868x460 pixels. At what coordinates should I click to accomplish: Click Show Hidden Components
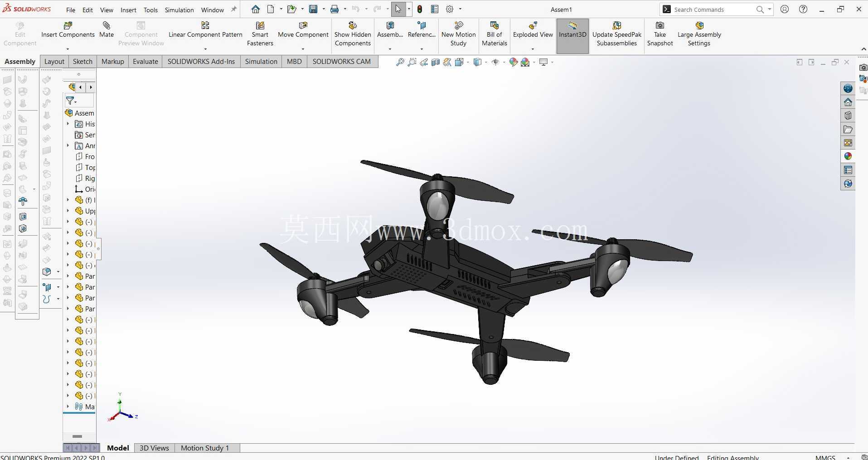[353, 34]
